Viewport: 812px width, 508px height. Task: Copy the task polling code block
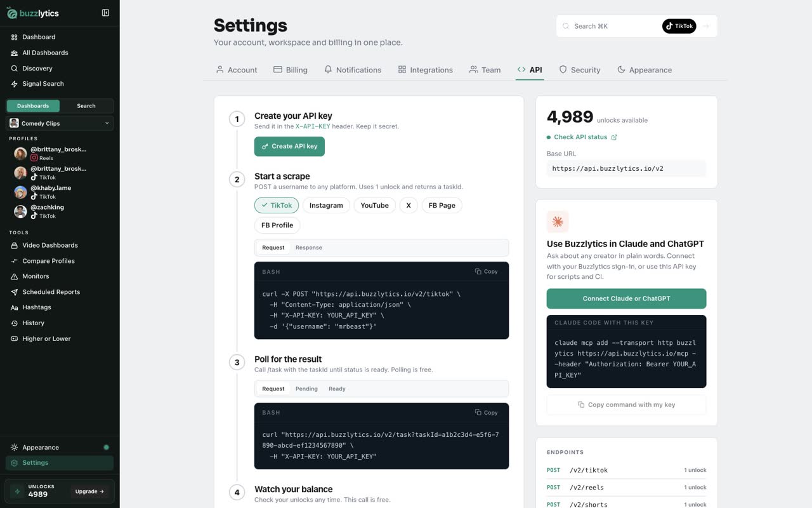tap(487, 412)
